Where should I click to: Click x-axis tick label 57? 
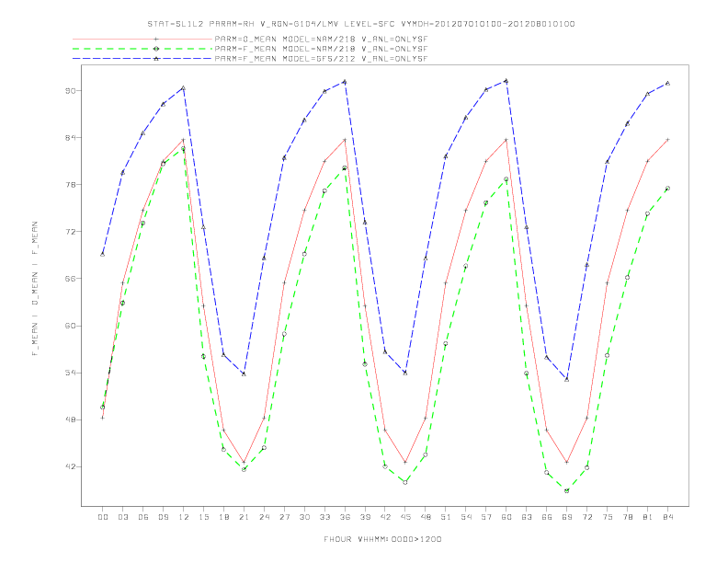[x=486, y=517]
